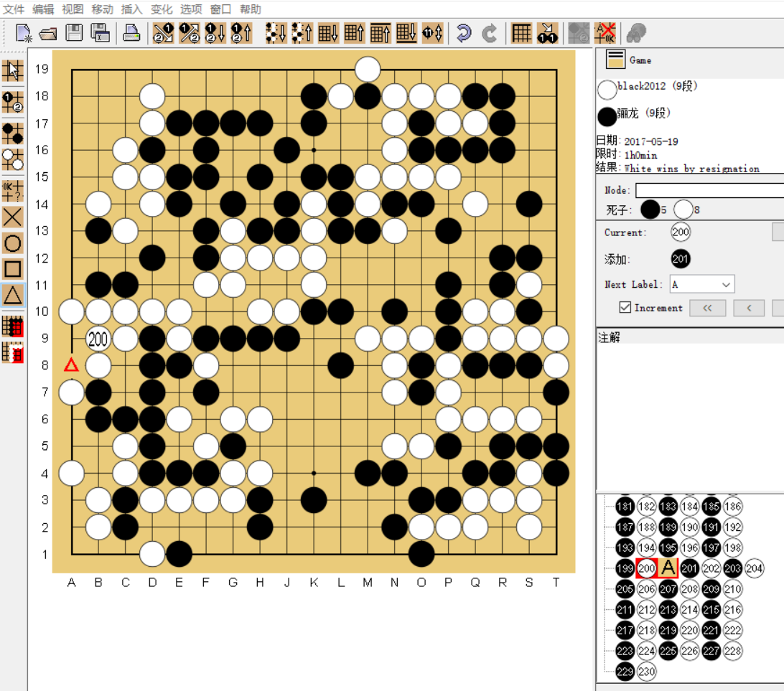Select the numbered stones move tool
The height and width of the screenshot is (691, 784).
click(13, 101)
